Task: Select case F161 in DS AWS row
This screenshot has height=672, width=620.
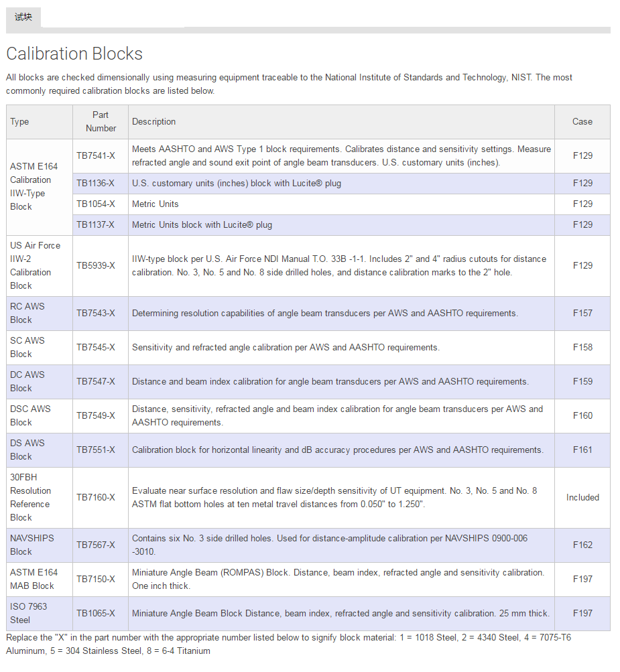Action: (582, 450)
